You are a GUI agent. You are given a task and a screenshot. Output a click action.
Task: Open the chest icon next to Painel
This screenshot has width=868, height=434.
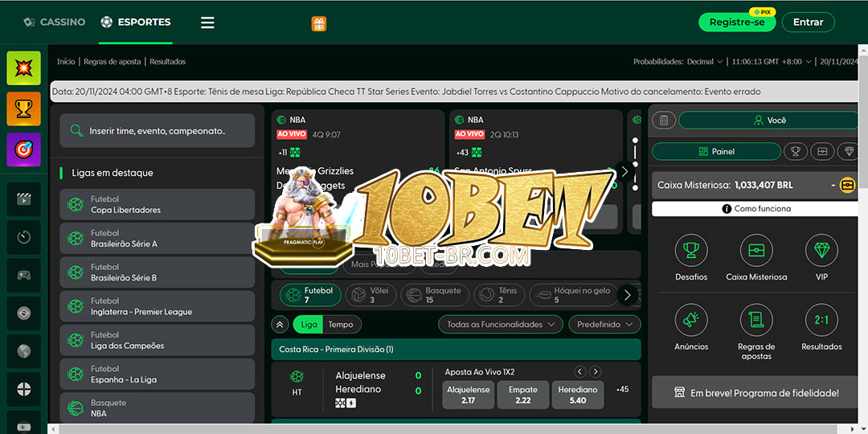point(822,151)
